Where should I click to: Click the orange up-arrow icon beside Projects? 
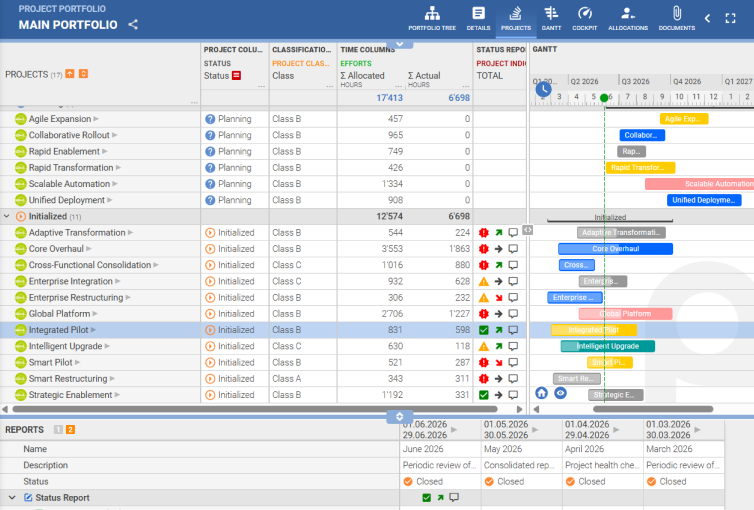[x=70, y=74]
